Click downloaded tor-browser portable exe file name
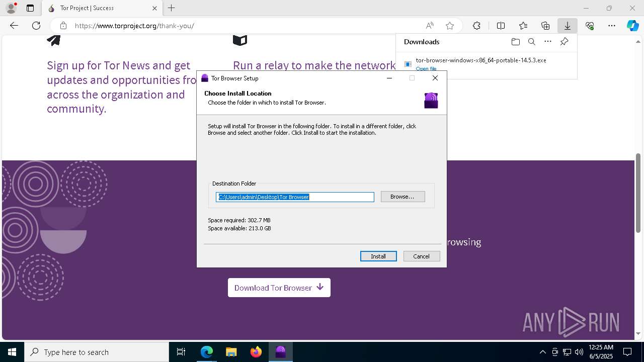 (481, 60)
